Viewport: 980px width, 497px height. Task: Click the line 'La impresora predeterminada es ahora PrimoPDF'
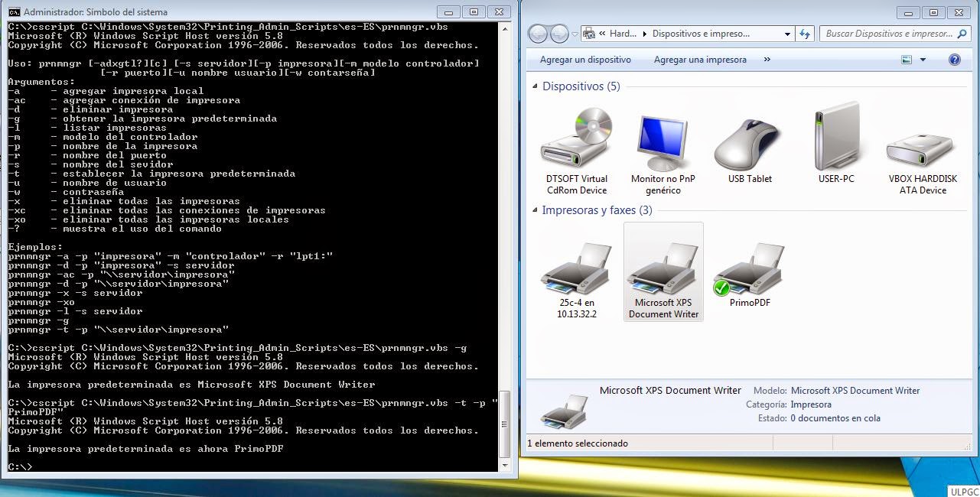pyautogui.click(x=145, y=449)
